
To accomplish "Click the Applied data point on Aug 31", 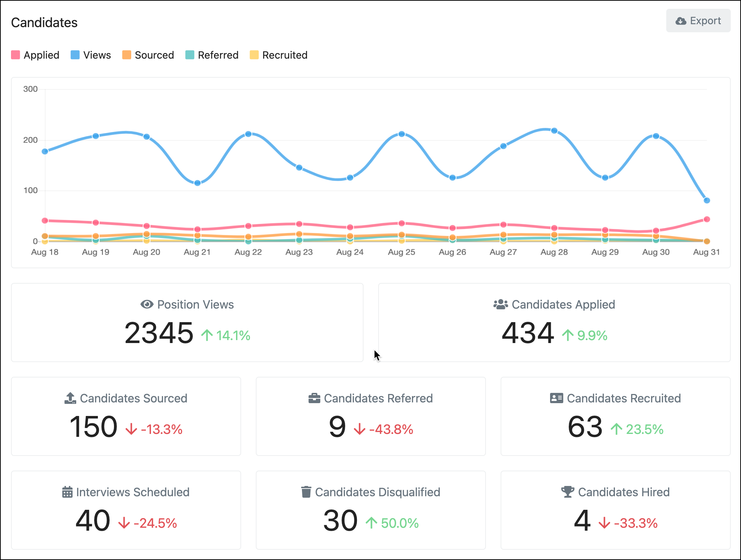I will click(707, 219).
